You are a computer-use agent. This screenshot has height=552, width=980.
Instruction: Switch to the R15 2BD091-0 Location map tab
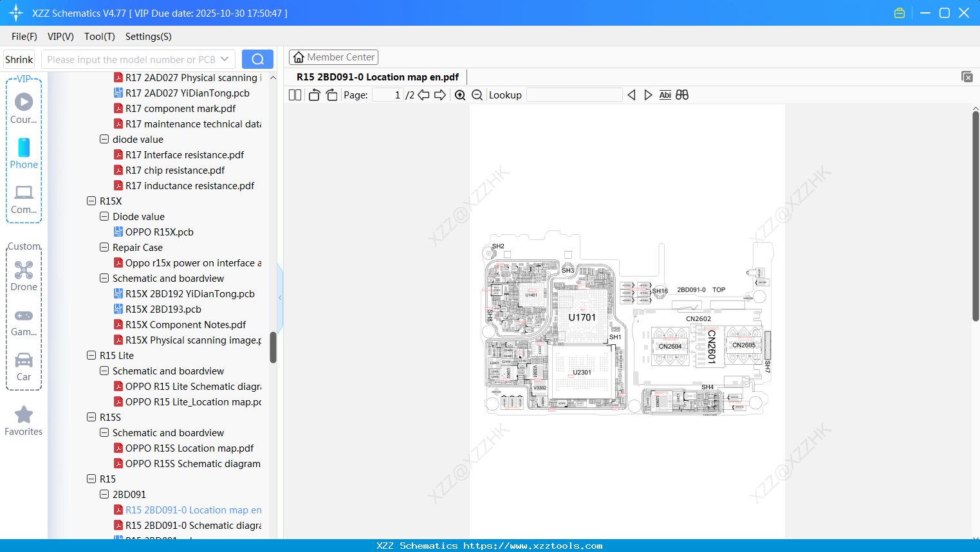376,77
